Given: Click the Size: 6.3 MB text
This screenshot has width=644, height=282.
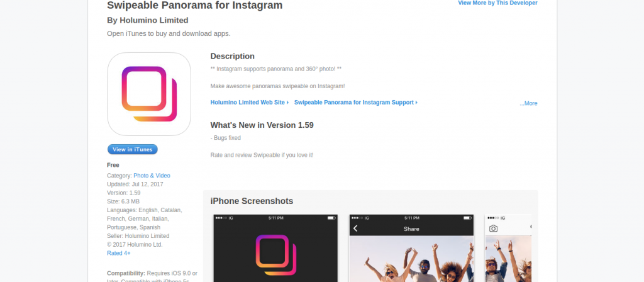Looking at the screenshot, I should pyautogui.click(x=123, y=201).
